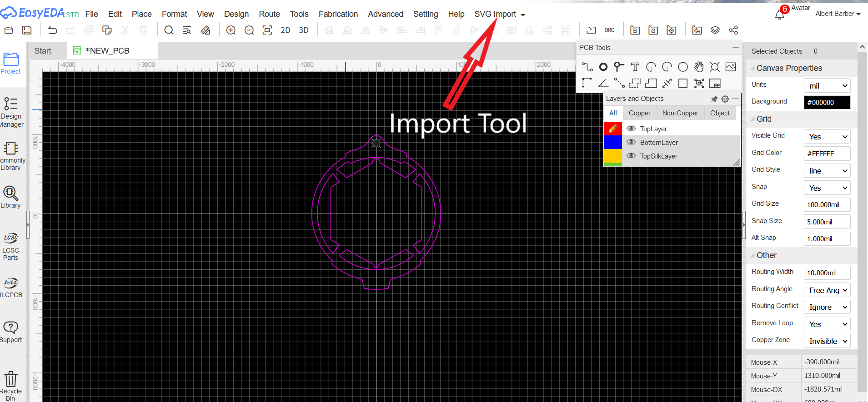This screenshot has height=402, width=868.
Task: Open the SVG Import menu
Action: (x=499, y=14)
